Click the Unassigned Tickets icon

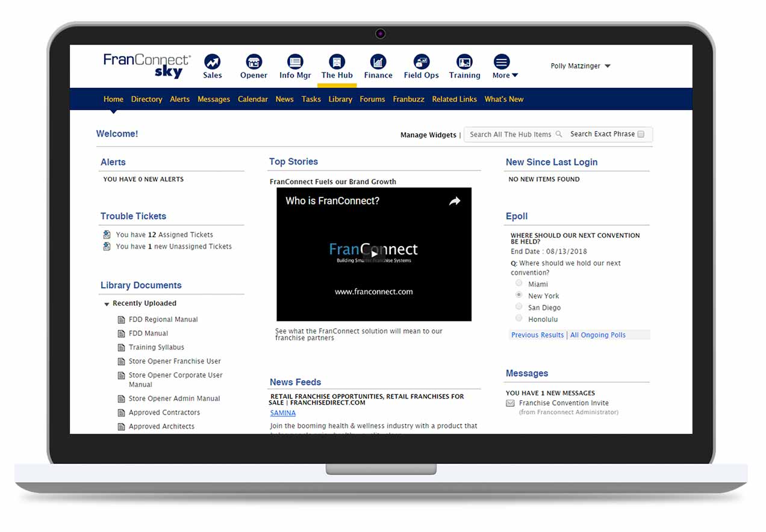(x=107, y=246)
